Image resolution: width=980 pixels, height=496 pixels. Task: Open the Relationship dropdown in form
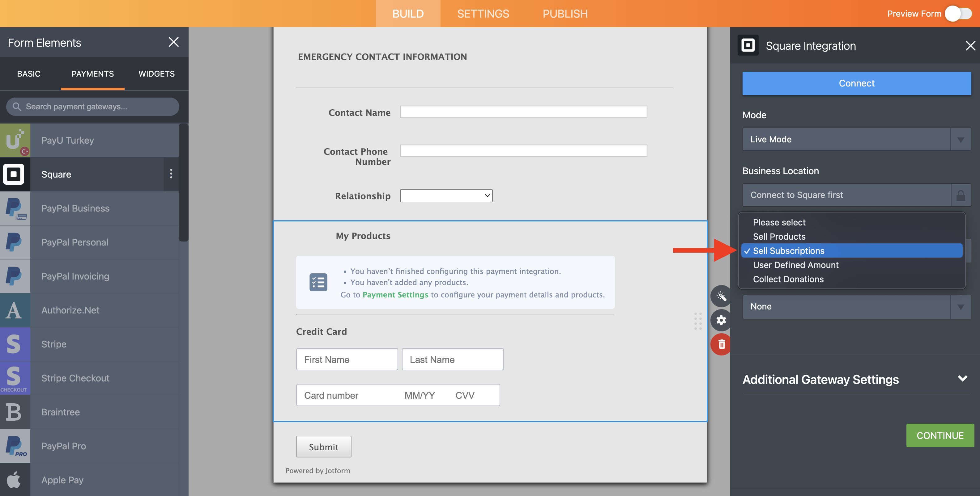(x=446, y=196)
